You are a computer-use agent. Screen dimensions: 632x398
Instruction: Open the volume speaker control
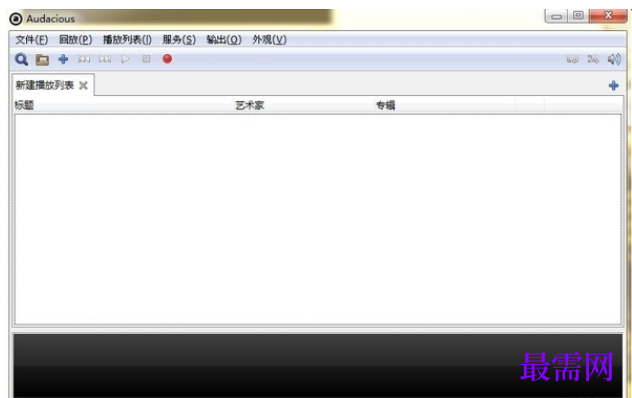pos(614,59)
